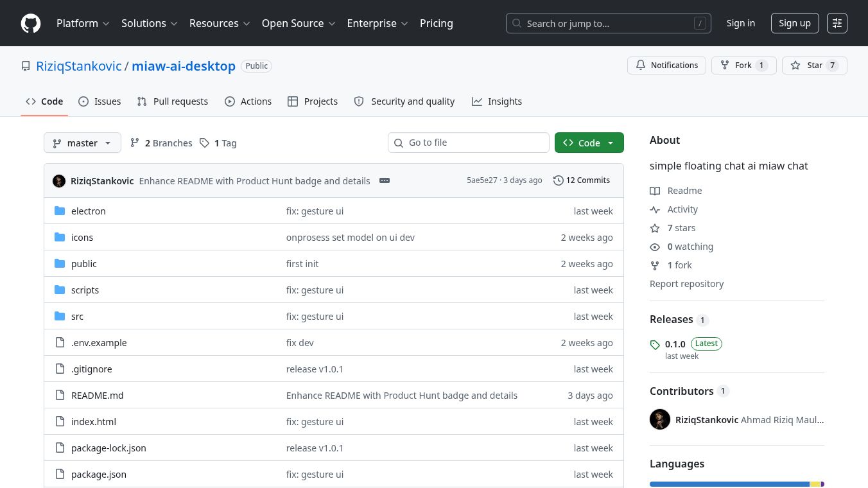868x488 pixels.
Task: Star the miaw-ai-desktop repository
Action: tap(815, 65)
